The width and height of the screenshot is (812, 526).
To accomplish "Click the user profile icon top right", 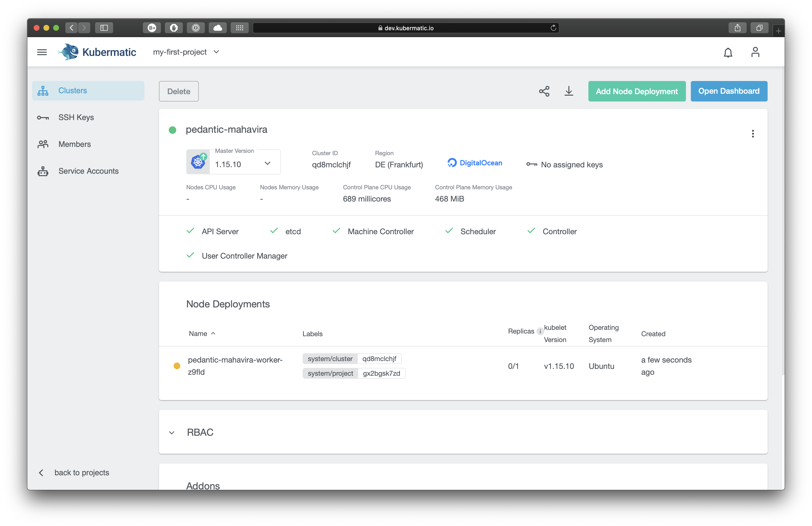I will click(755, 52).
